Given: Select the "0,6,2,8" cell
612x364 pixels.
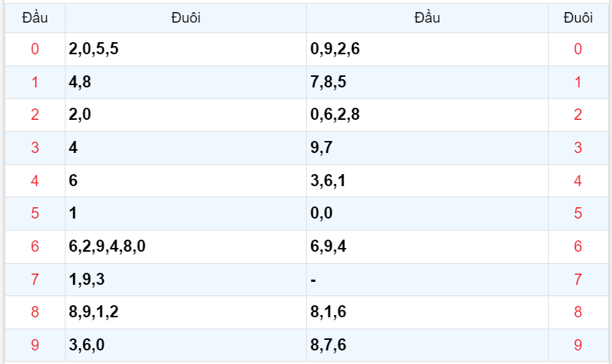Looking at the screenshot, I should pos(335,115).
